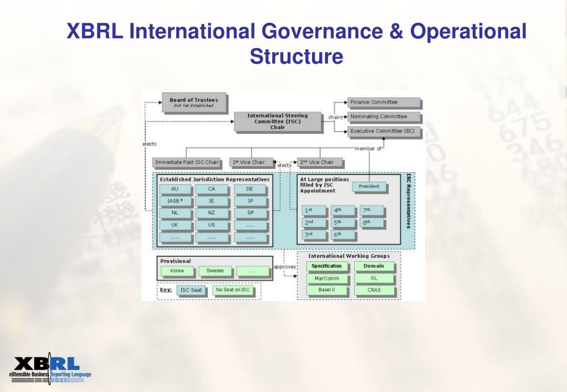The width and height of the screenshot is (567, 392).
Task: Click the 'Executive Committee (EC)' box
Action: [384, 131]
